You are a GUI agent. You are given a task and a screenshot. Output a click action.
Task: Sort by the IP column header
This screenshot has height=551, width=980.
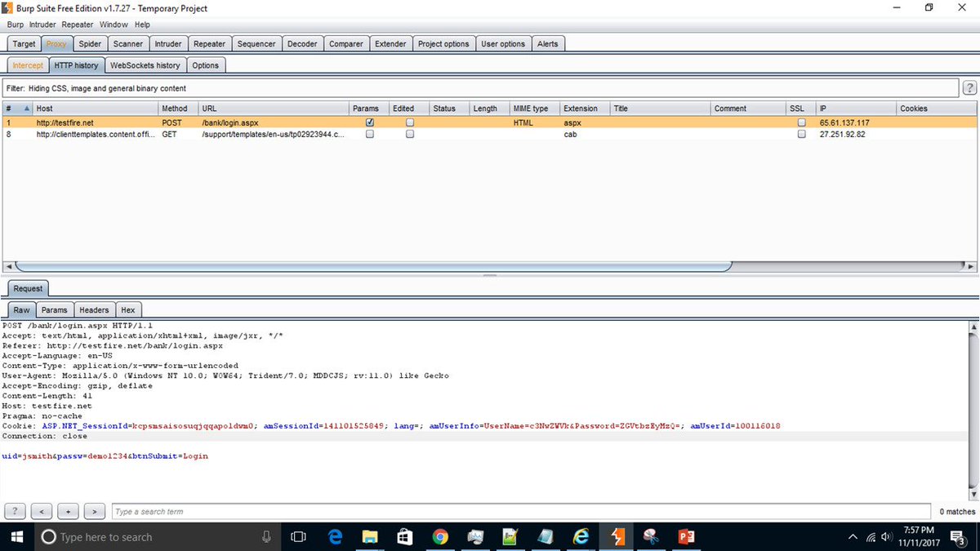tap(855, 109)
